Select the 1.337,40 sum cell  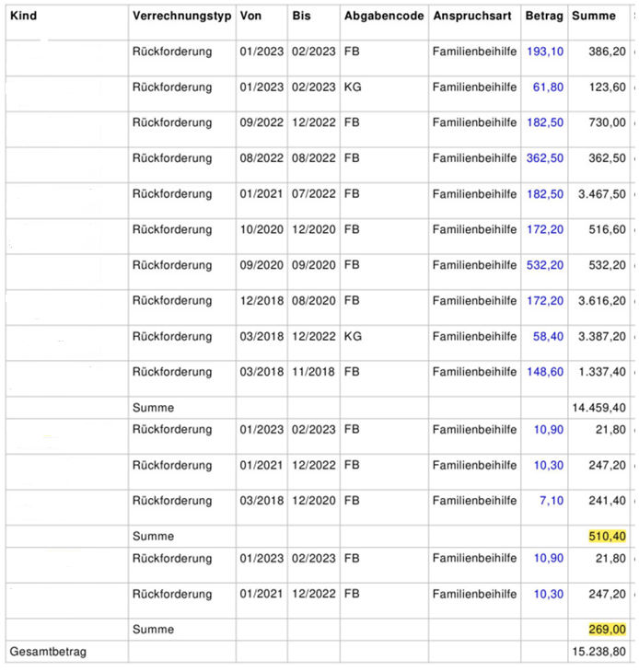602,372
